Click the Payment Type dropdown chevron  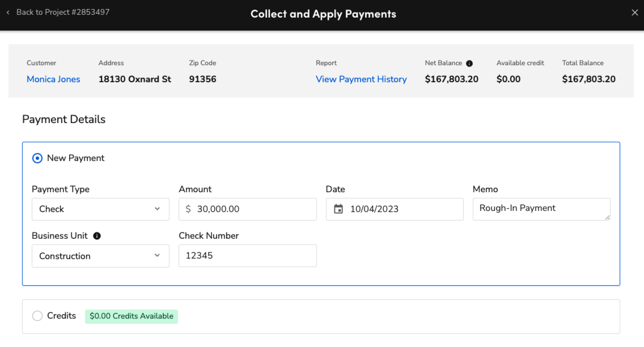[x=157, y=209]
